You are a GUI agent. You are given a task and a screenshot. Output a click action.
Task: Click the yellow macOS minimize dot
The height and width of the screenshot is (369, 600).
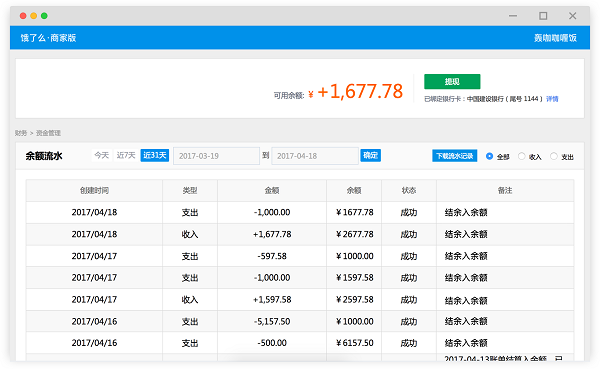tap(34, 16)
